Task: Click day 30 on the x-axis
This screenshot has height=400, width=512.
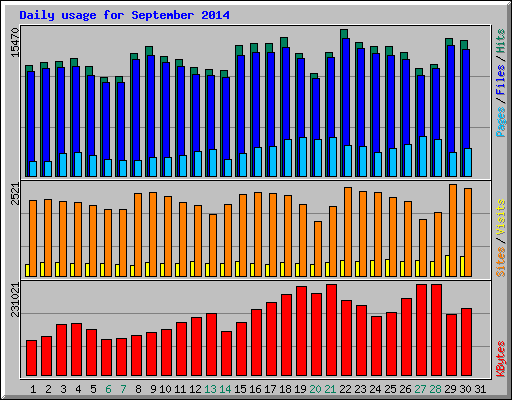Action: 465,389
